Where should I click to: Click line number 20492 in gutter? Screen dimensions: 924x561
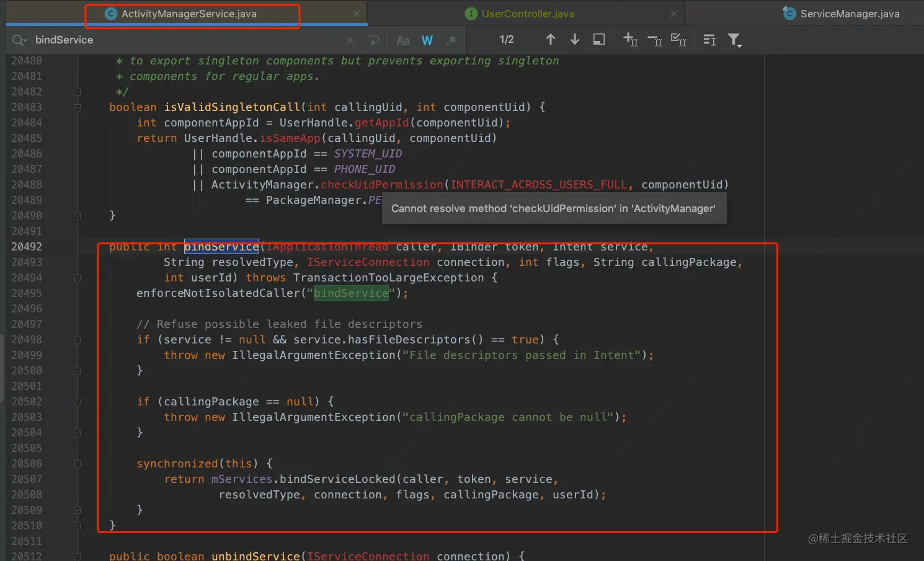point(27,247)
